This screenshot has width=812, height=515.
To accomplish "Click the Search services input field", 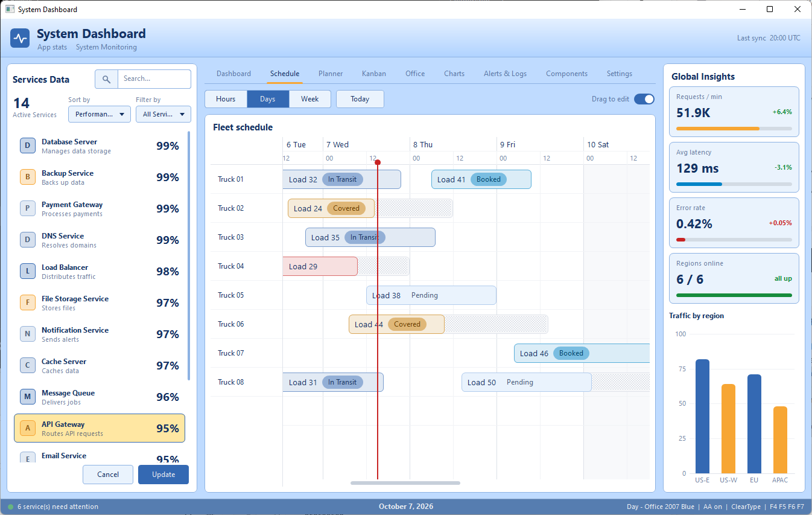I will [154, 79].
